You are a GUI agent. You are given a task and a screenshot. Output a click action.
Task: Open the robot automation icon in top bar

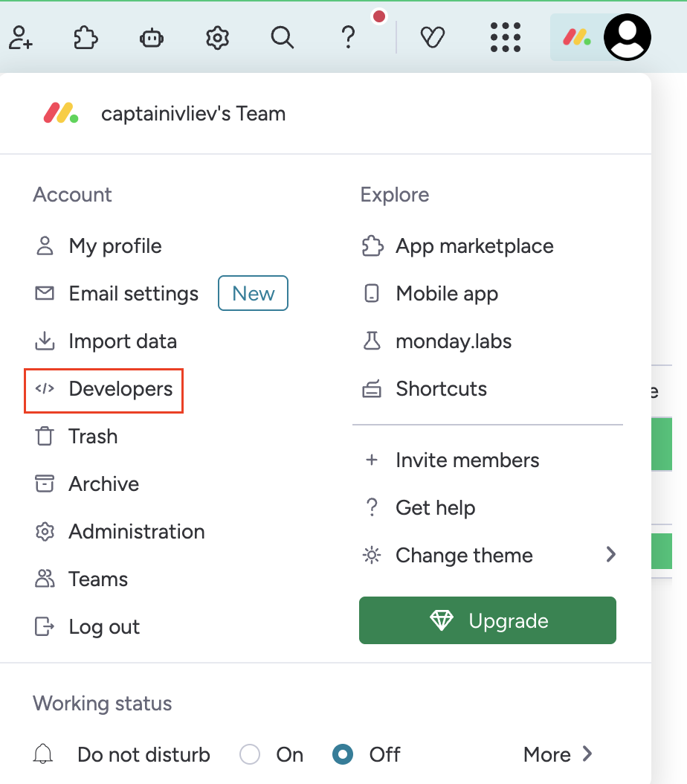152,38
